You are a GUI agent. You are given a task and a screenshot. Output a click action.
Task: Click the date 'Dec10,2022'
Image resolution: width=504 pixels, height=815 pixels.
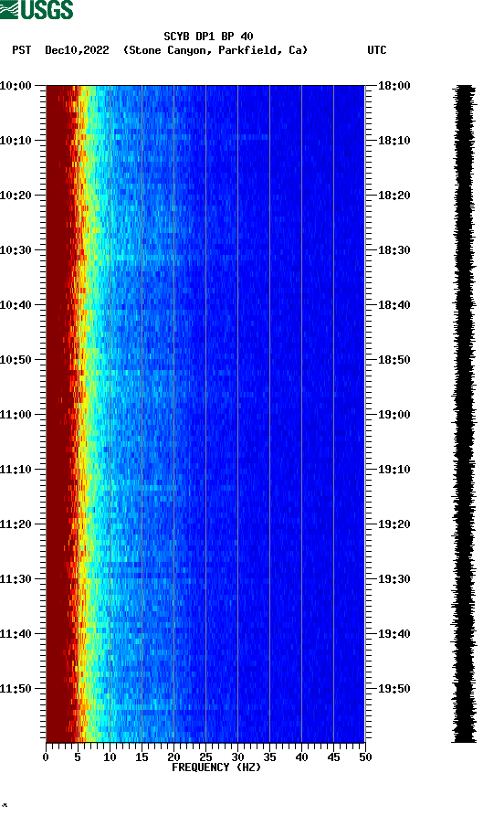(77, 50)
